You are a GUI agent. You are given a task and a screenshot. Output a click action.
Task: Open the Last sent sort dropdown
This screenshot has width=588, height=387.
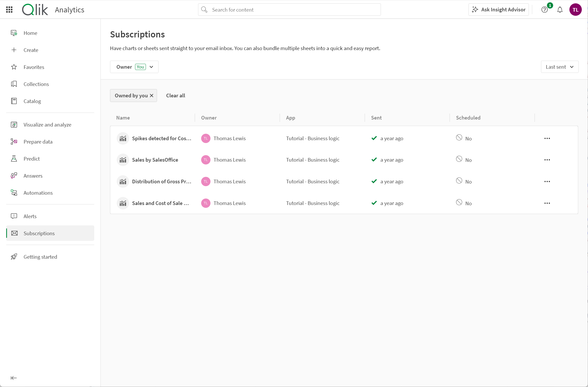tap(559, 67)
